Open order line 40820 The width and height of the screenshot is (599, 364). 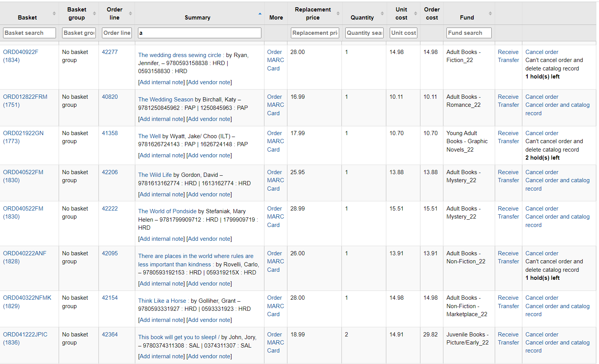coord(110,97)
